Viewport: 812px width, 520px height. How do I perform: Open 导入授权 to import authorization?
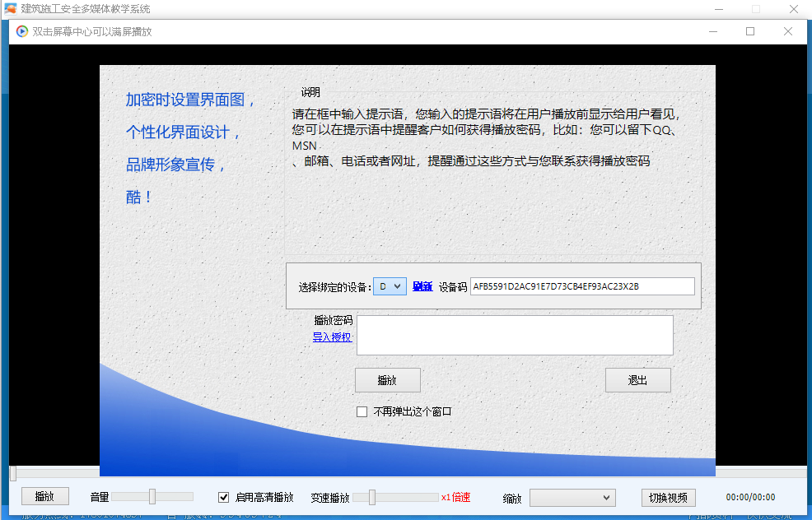[x=331, y=337]
